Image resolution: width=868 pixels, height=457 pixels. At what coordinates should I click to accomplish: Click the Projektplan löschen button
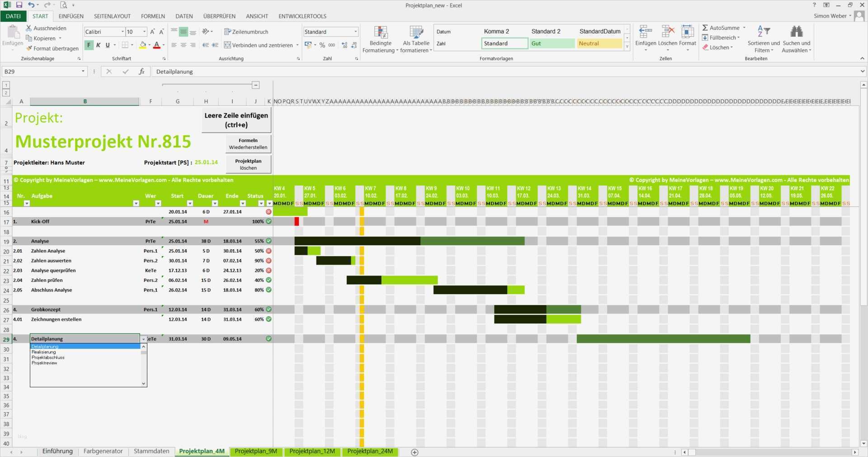click(x=248, y=164)
